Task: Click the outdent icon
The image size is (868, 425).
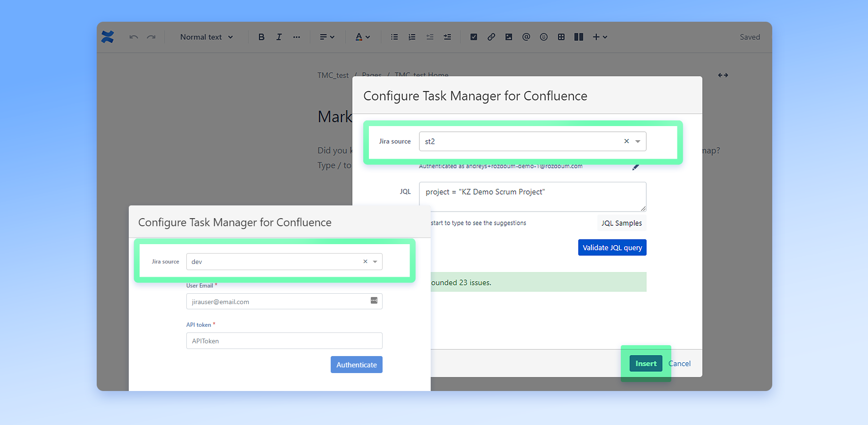Action: (430, 37)
